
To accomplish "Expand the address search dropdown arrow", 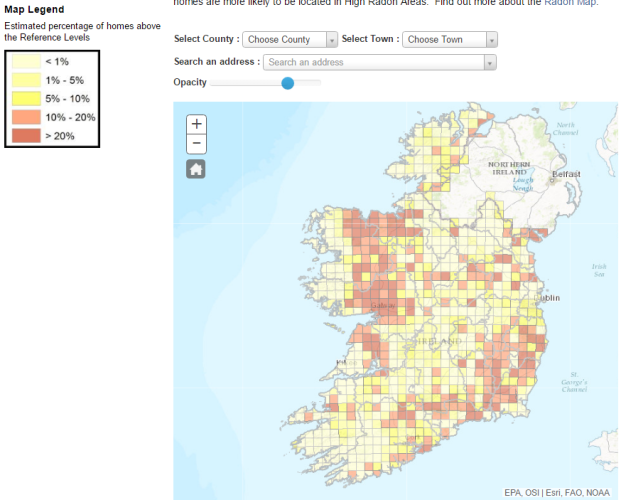I will [490, 62].
